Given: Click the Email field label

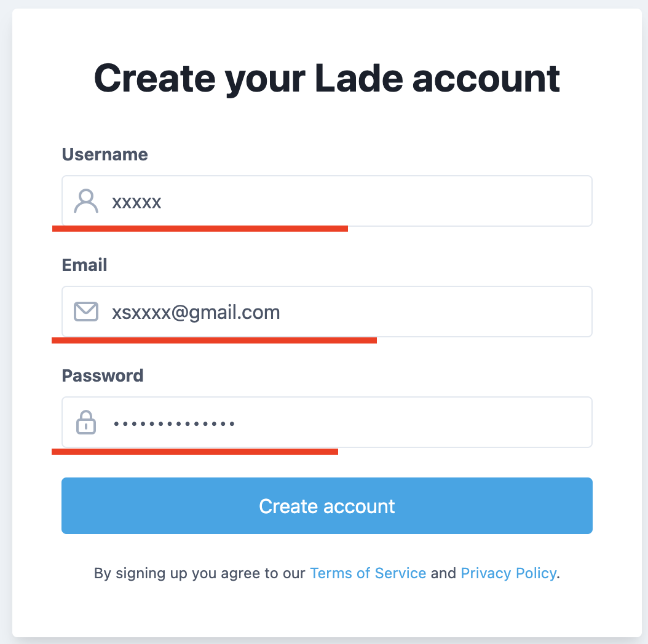Looking at the screenshot, I should pos(85,265).
